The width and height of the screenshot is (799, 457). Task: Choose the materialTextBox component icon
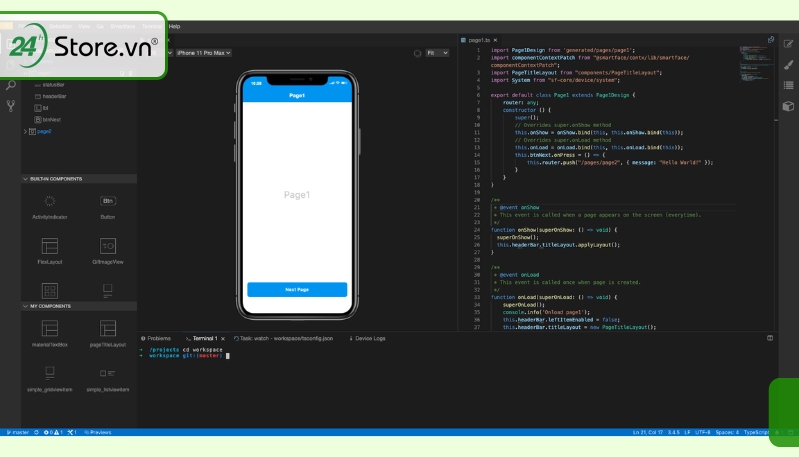[x=49, y=329]
